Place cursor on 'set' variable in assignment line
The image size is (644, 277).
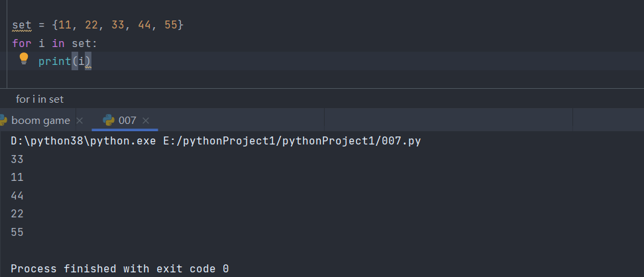pos(22,25)
